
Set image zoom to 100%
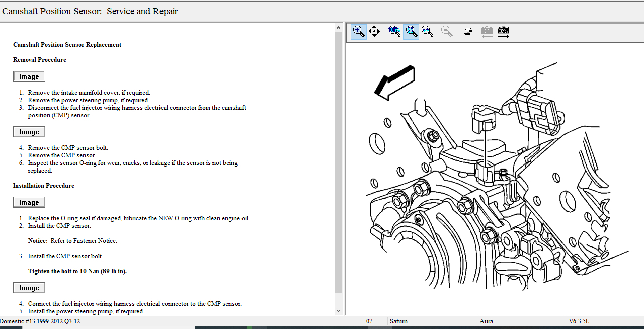click(x=394, y=31)
